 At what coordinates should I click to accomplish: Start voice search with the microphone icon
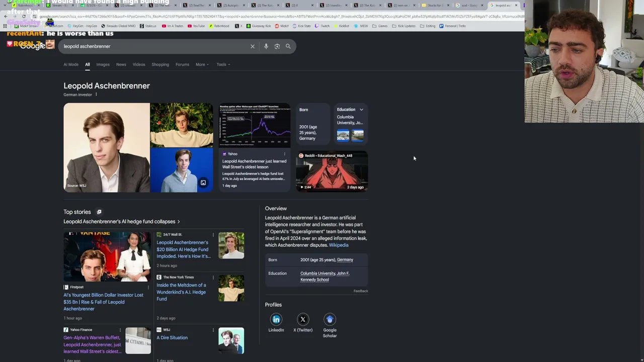(x=266, y=46)
